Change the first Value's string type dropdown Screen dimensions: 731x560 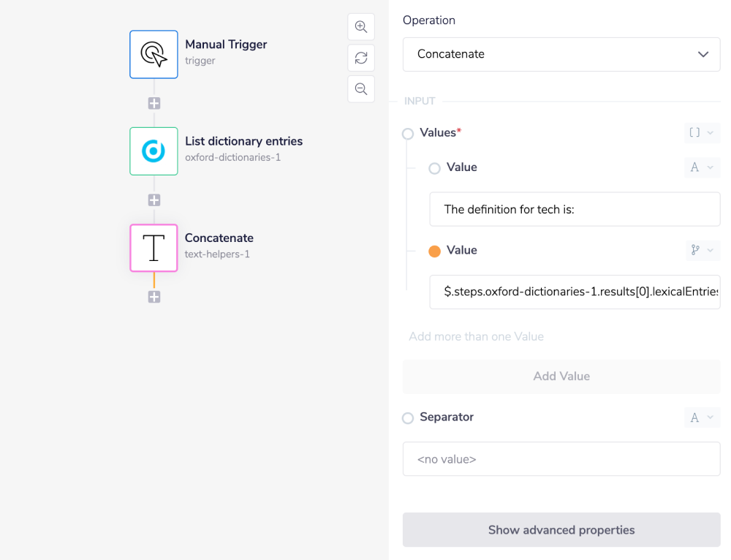click(x=701, y=167)
